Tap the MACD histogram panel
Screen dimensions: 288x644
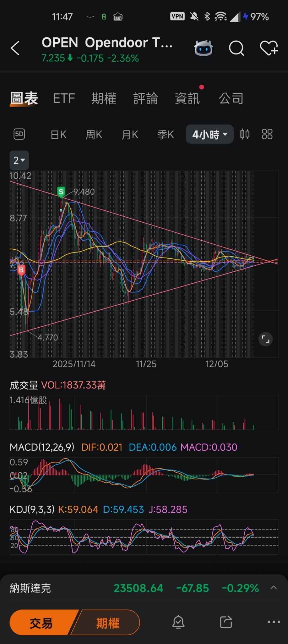(144, 475)
